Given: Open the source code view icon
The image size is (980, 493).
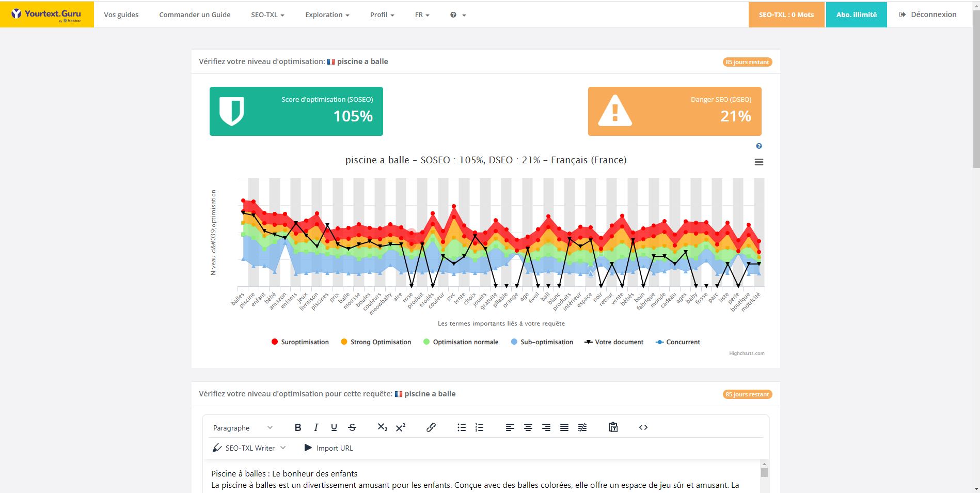Looking at the screenshot, I should coord(643,427).
